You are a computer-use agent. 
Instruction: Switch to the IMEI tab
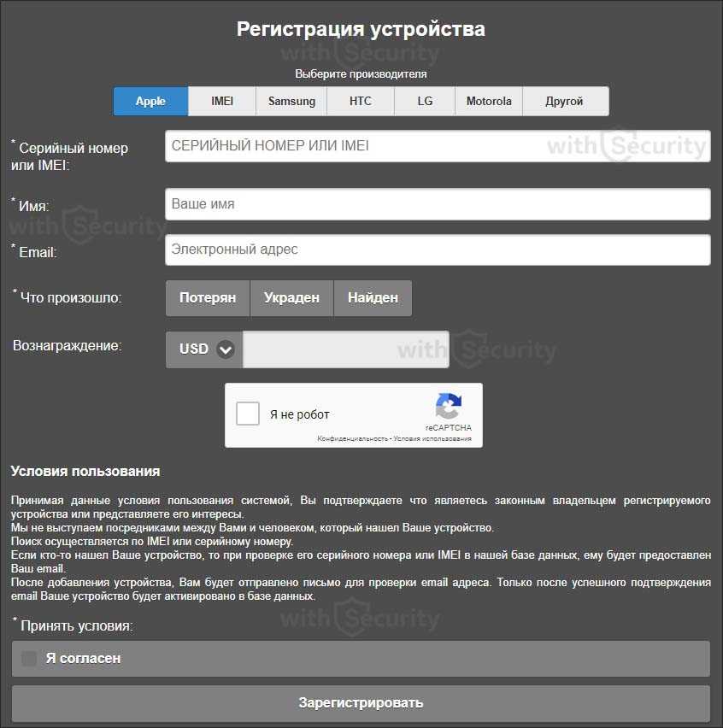click(x=222, y=101)
